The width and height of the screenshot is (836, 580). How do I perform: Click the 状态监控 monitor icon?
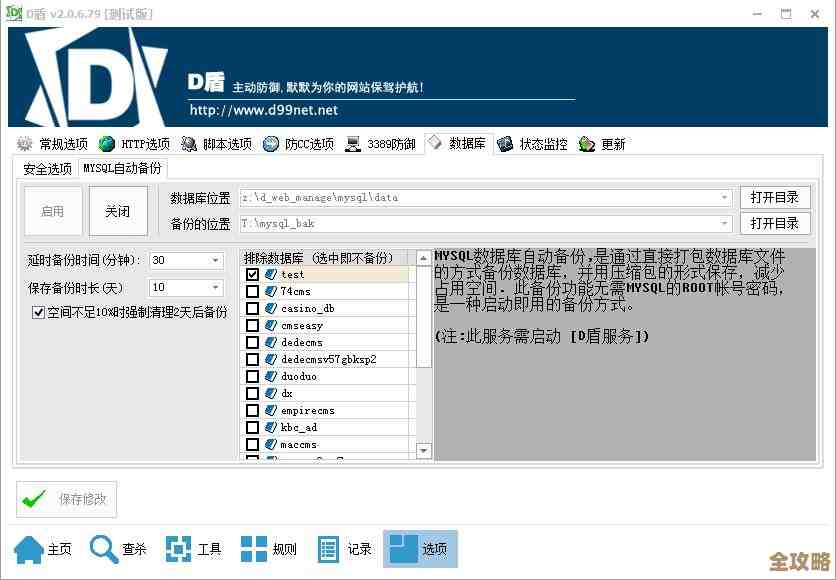[x=505, y=144]
